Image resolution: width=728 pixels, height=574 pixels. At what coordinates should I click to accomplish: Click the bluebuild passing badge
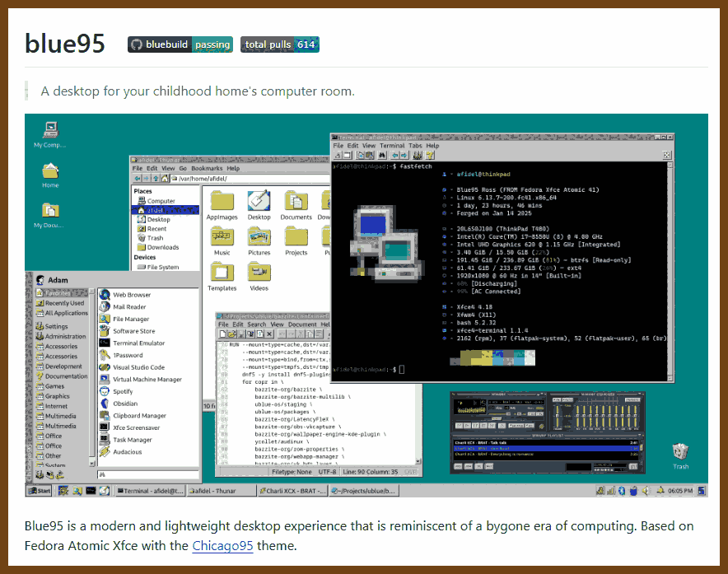coord(180,44)
